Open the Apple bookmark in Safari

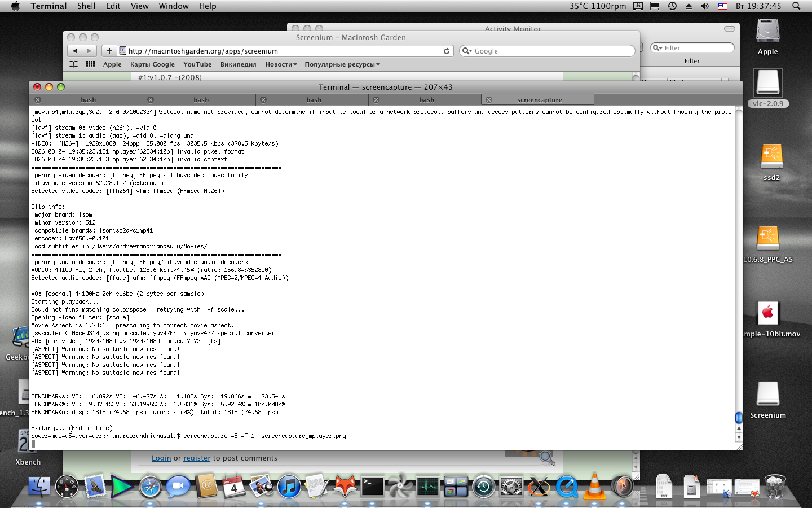[x=112, y=64]
